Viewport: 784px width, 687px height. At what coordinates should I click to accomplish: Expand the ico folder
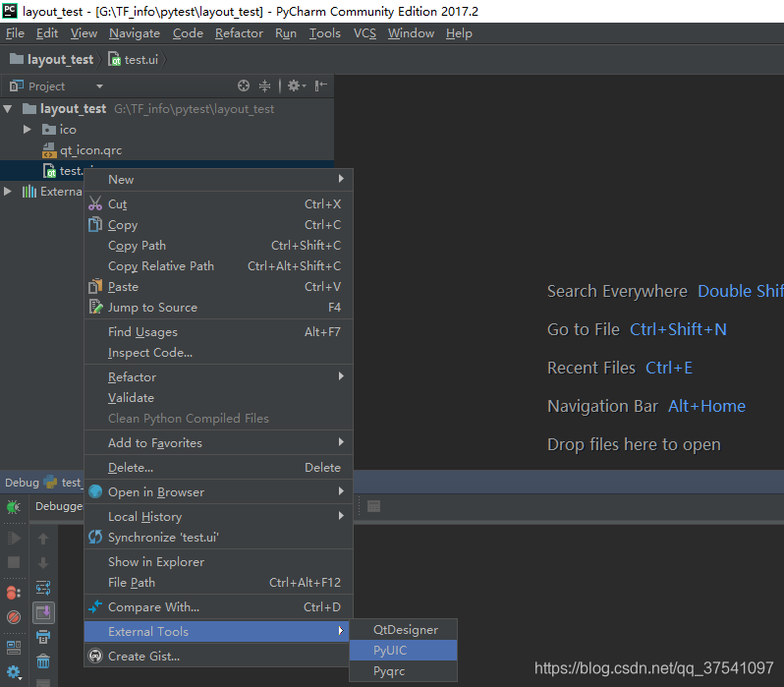point(28,130)
